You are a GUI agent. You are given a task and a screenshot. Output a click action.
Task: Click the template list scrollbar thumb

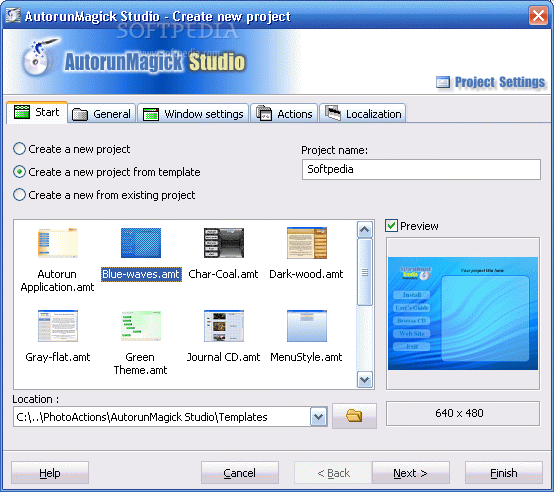[x=365, y=272]
